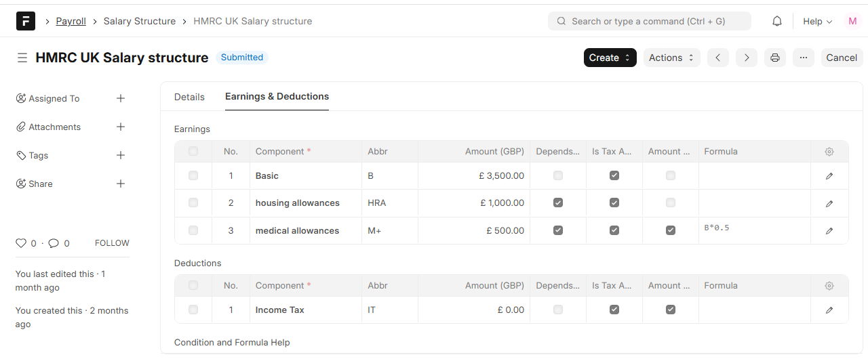Open the Create dropdown
This screenshot has height=359, width=868.
tap(610, 58)
